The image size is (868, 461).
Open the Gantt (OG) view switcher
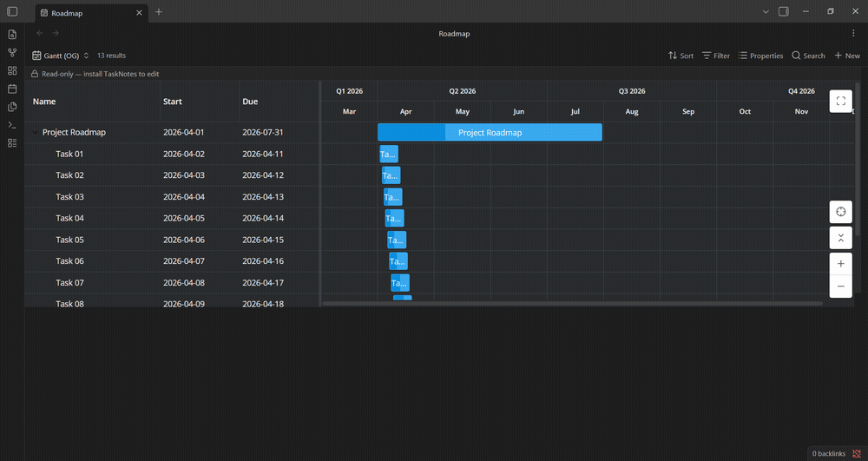[x=61, y=56]
